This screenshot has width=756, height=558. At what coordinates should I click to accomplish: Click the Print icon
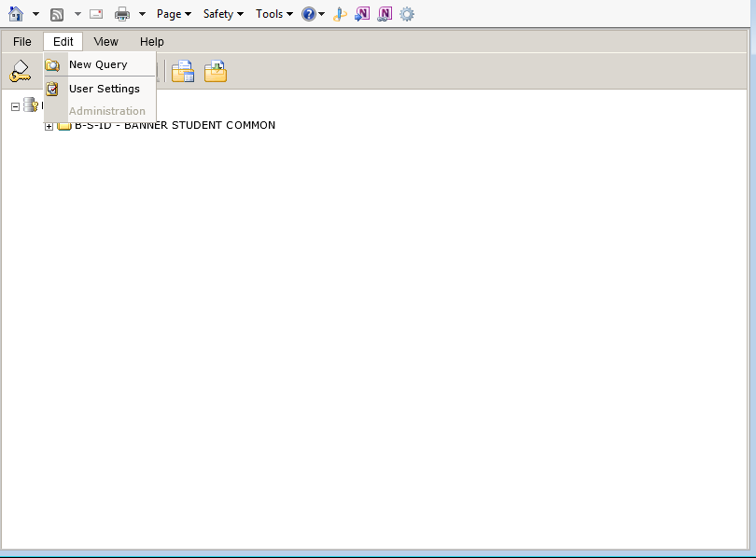(x=122, y=14)
